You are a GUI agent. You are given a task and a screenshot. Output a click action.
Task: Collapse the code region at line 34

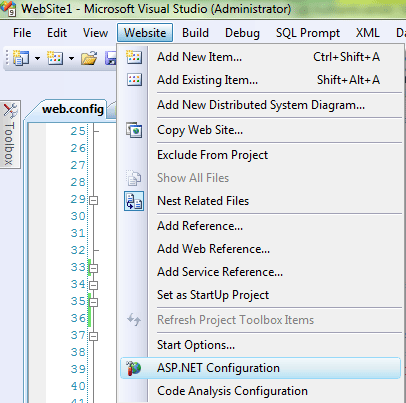click(x=94, y=285)
